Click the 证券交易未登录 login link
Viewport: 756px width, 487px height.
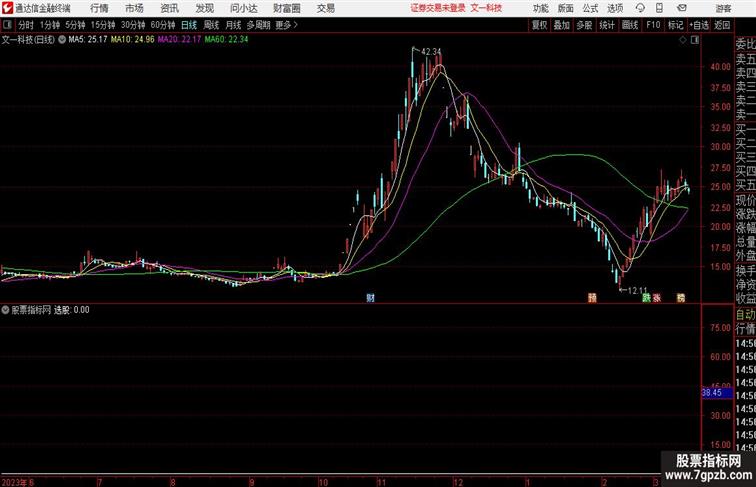438,8
